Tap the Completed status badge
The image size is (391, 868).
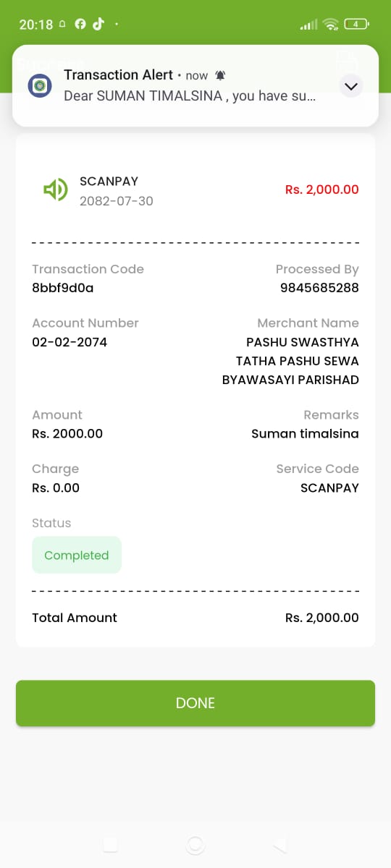(77, 556)
